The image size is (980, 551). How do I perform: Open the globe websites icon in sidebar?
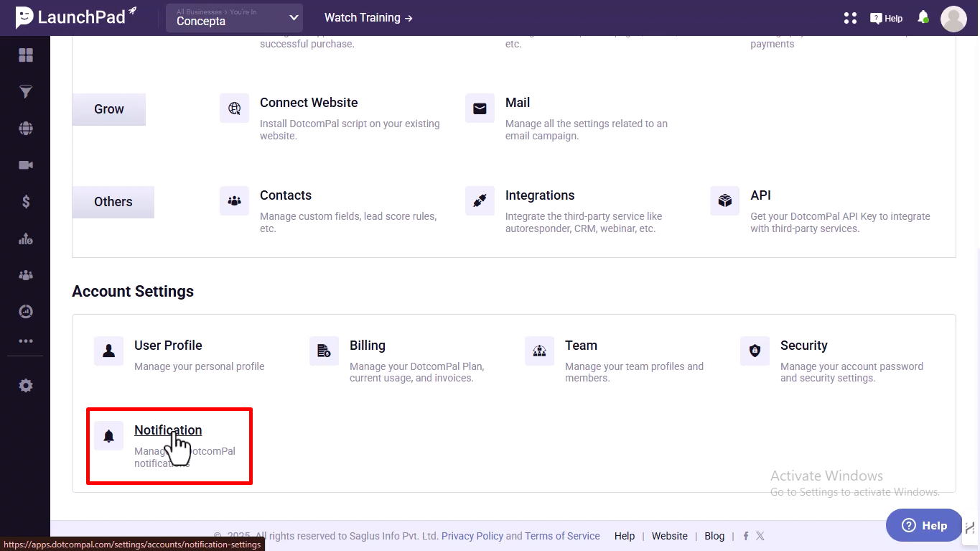[26, 129]
